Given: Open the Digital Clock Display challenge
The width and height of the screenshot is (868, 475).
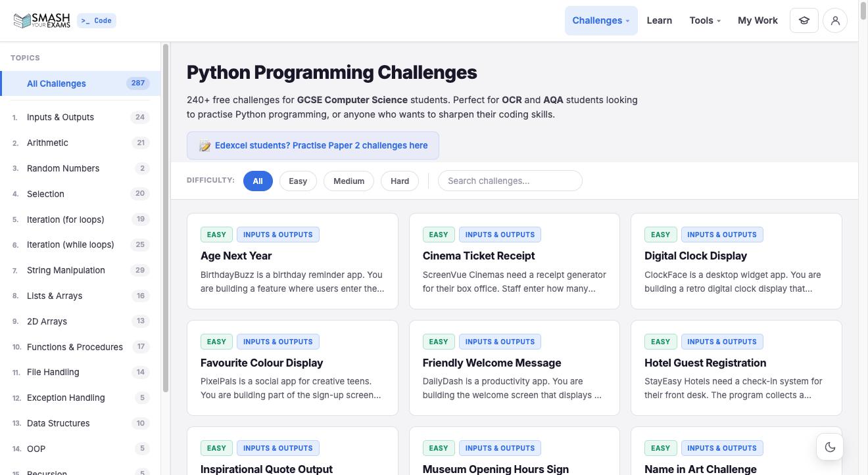Looking at the screenshot, I should click(736, 261).
